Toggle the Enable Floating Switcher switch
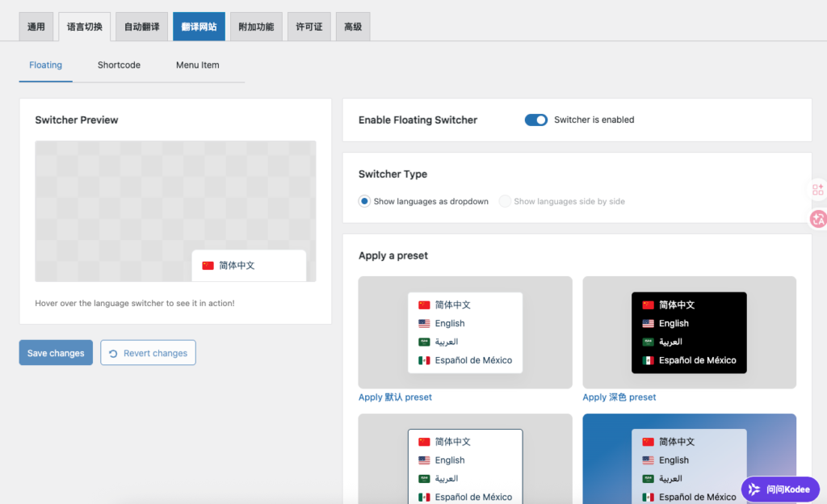The height and width of the screenshot is (504, 827). coord(536,120)
